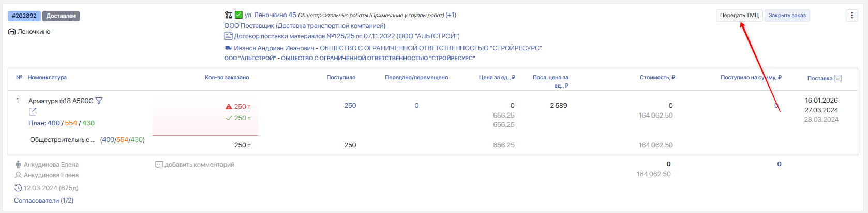Click the comment bubble icon добавить комментарий
The width and height of the screenshot is (868, 213).
coord(159,165)
